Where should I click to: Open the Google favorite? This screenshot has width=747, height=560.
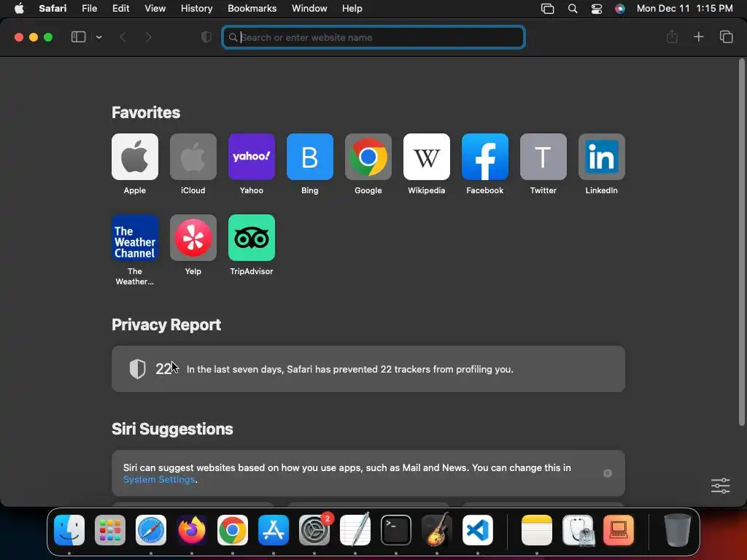[x=368, y=157]
